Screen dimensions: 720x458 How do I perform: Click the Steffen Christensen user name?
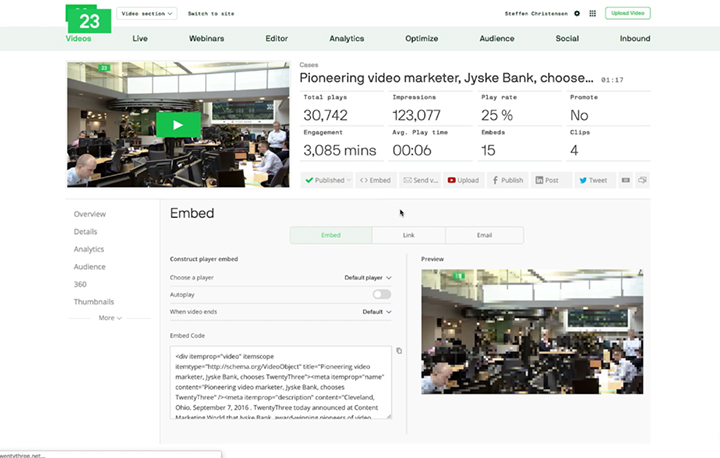536,14
